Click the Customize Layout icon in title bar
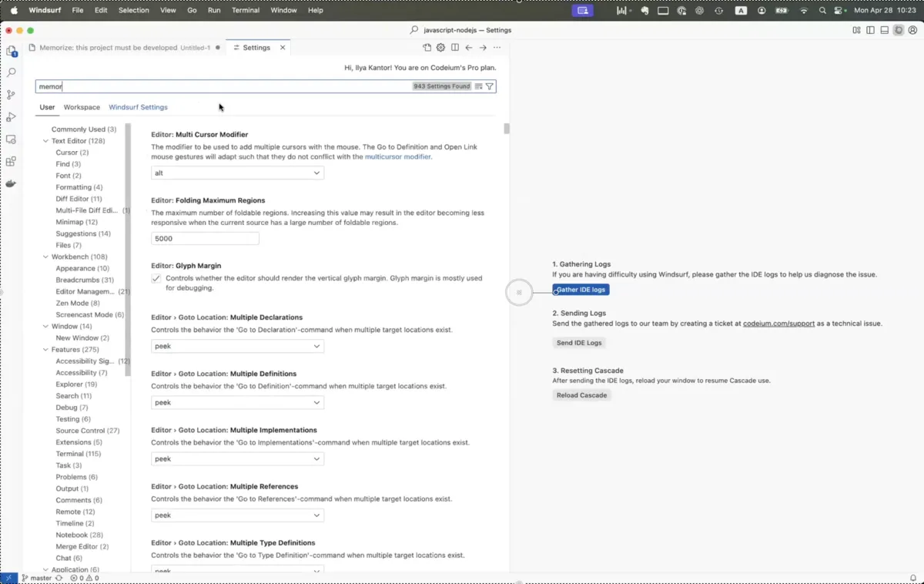924x584 pixels. [856, 30]
